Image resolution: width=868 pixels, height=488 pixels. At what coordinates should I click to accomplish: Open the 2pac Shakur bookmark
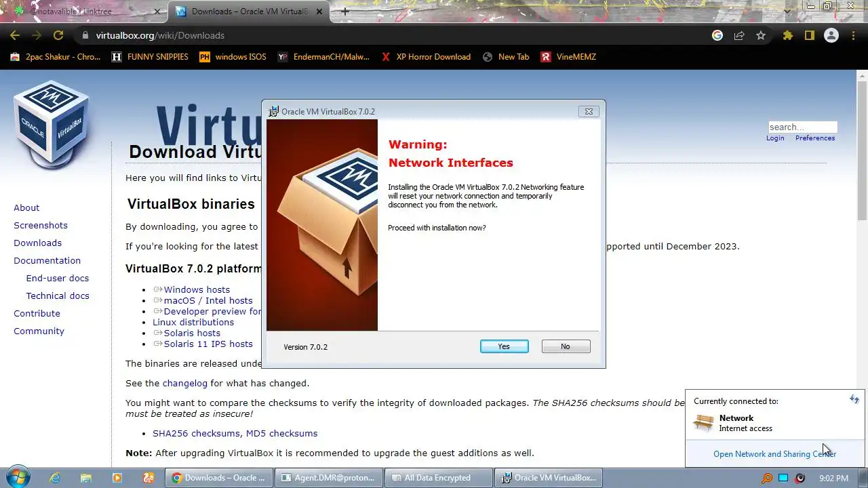[x=56, y=57]
